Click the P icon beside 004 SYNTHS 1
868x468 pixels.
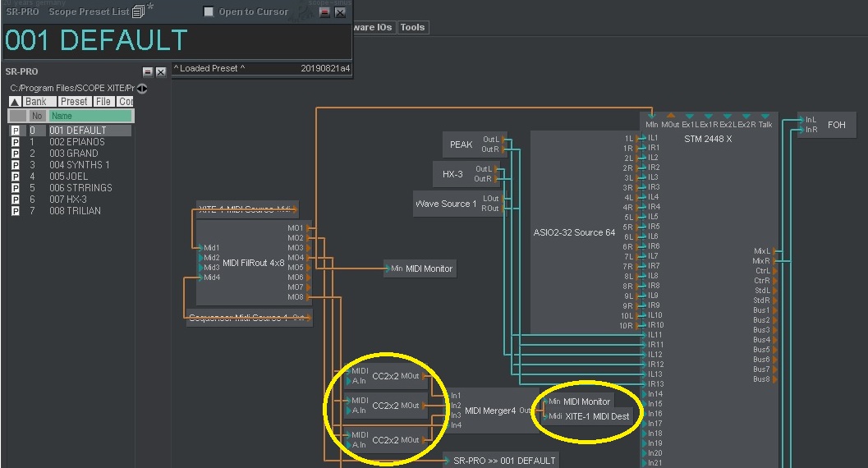[15, 165]
